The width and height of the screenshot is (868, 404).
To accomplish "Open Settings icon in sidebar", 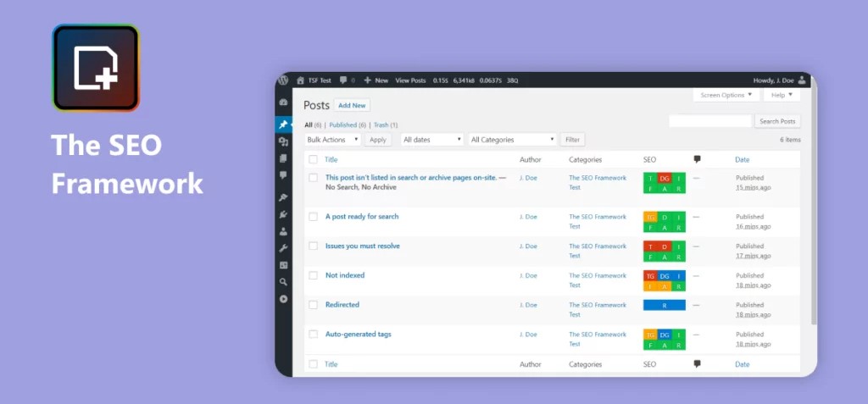I will pyautogui.click(x=283, y=265).
